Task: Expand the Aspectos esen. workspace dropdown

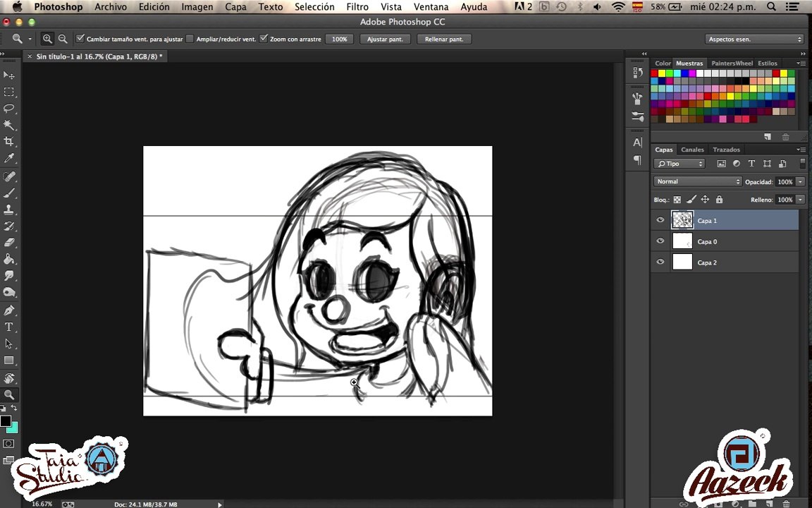Action: 754,39
